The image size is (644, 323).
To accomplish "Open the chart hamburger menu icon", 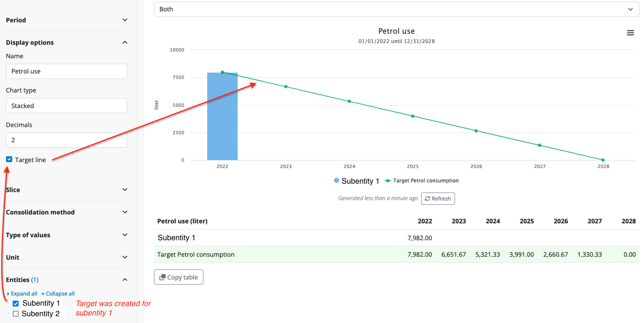I will tap(630, 33).
